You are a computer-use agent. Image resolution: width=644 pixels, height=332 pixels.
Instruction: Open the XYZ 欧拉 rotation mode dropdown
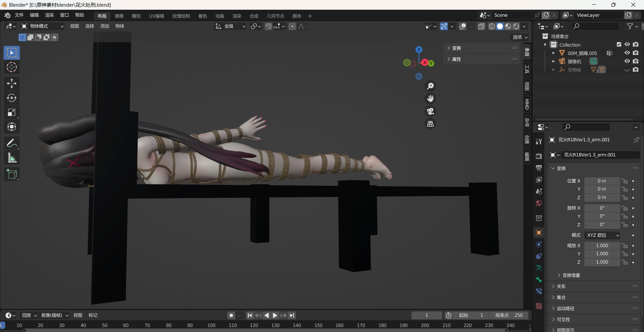tap(602, 235)
